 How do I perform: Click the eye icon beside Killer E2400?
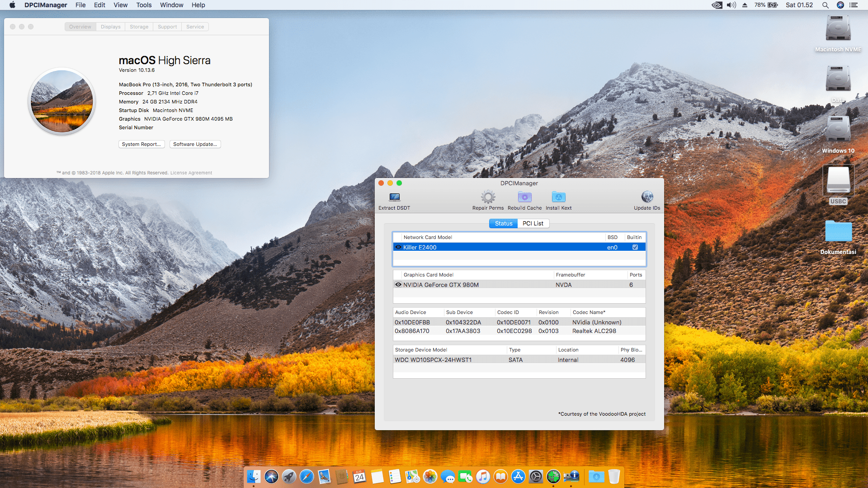pos(398,247)
